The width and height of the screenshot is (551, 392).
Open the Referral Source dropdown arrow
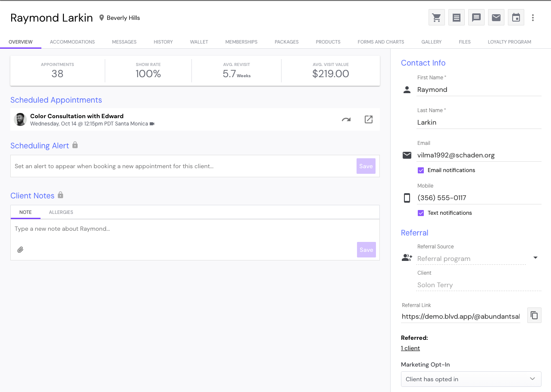click(535, 258)
